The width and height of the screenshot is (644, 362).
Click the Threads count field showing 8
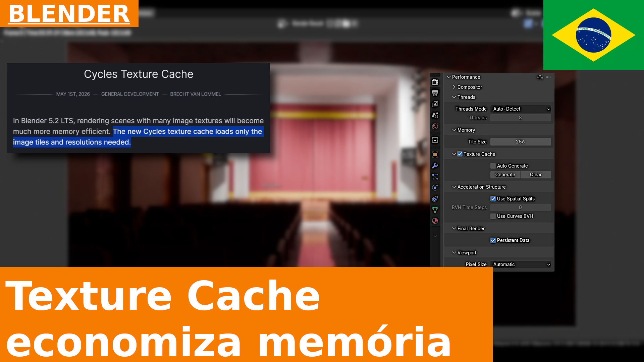pyautogui.click(x=521, y=118)
